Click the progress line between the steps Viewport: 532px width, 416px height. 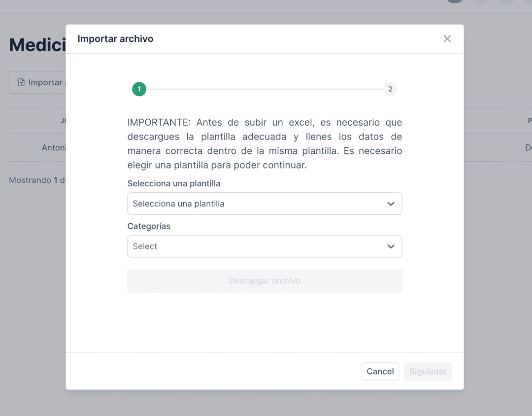(x=265, y=89)
